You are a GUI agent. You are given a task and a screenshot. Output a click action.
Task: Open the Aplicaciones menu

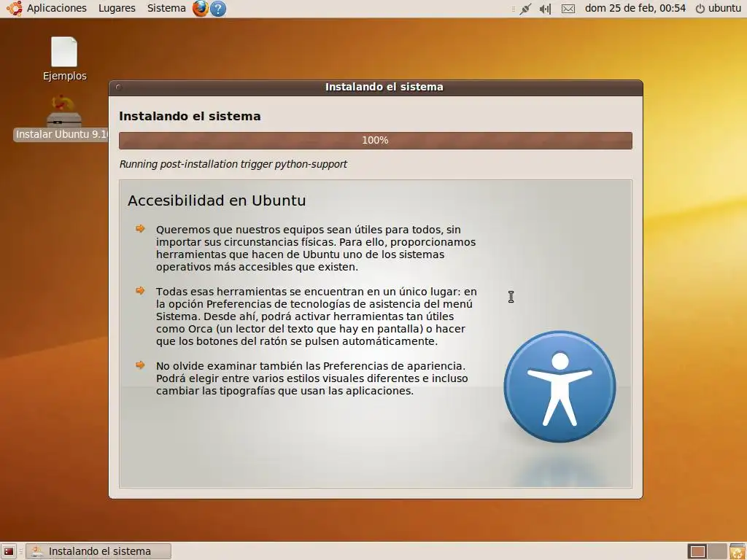tap(57, 8)
